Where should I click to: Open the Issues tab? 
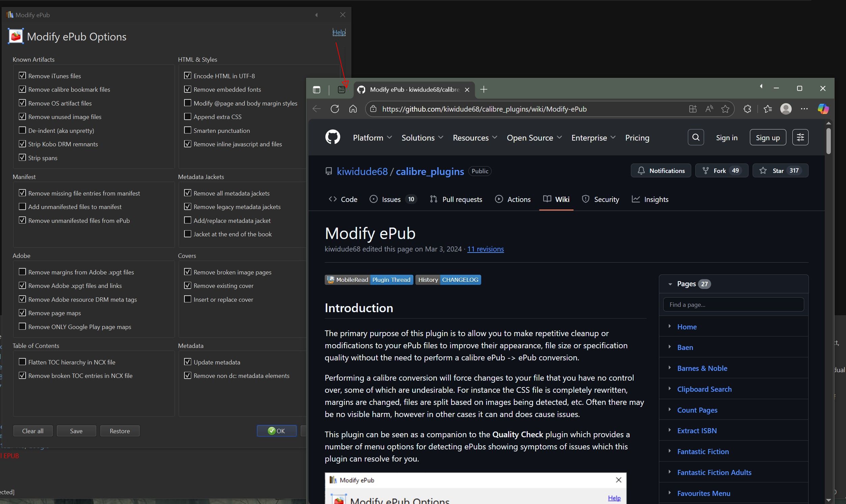pos(393,199)
